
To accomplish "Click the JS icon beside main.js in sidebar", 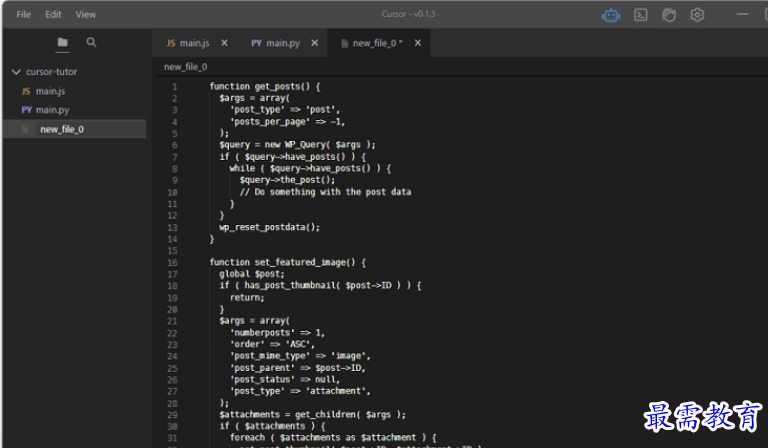I will [26, 91].
